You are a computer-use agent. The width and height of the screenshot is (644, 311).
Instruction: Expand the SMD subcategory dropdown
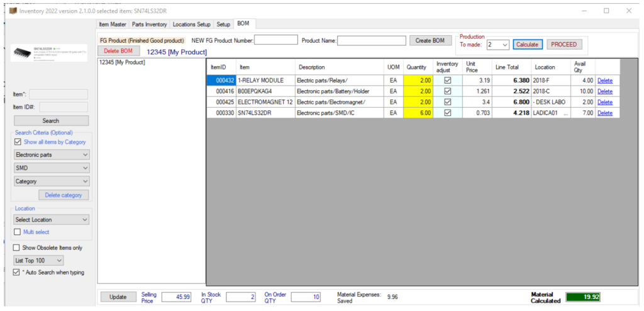pos(52,168)
